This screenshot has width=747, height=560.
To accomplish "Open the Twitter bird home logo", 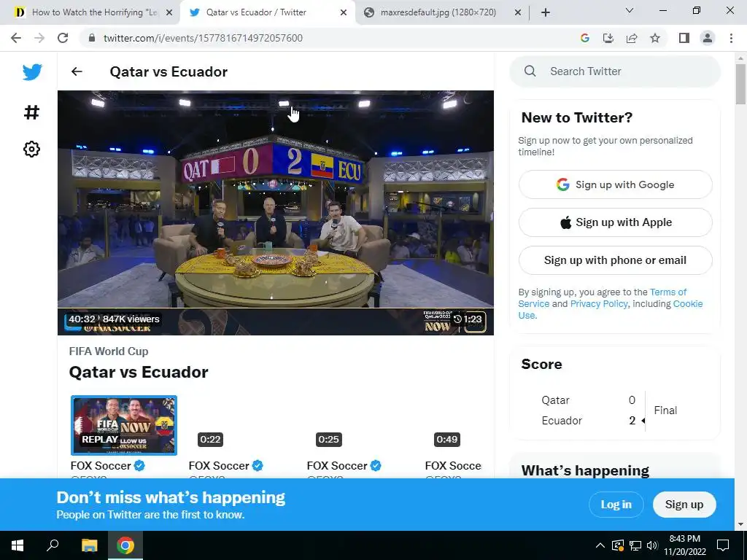I will click(32, 72).
